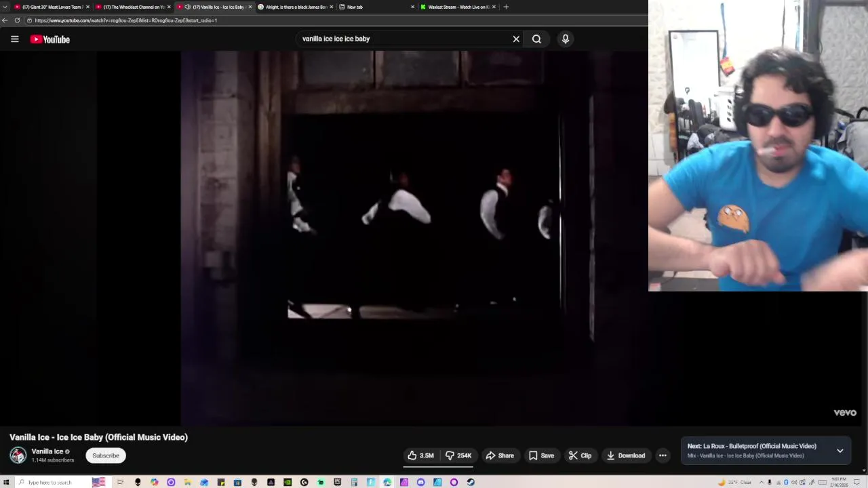The image size is (868, 488).
Task: Show hidden system tray icons
Action: click(x=761, y=483)
